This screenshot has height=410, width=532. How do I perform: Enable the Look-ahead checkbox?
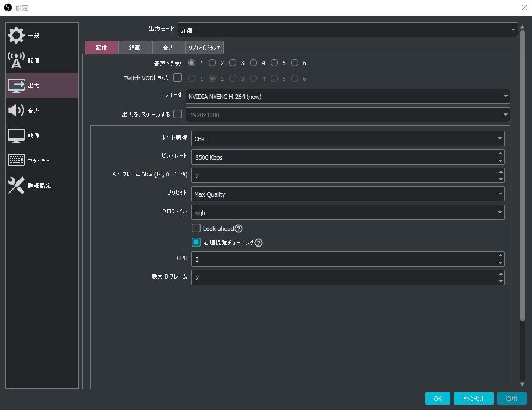(x=196, y=228)
